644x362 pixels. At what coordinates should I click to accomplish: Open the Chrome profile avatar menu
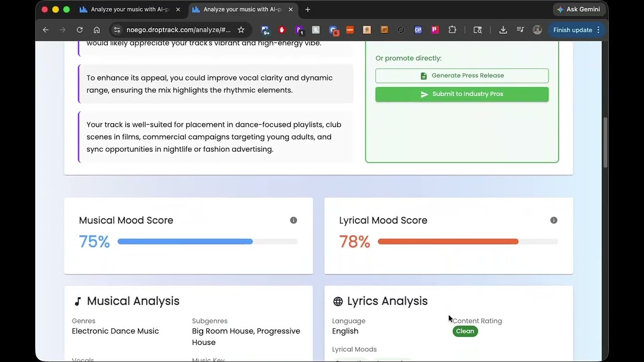point(537,30)
